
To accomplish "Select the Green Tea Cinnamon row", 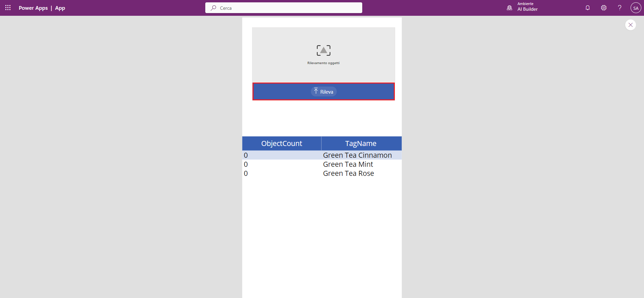I will click(357, 155).
